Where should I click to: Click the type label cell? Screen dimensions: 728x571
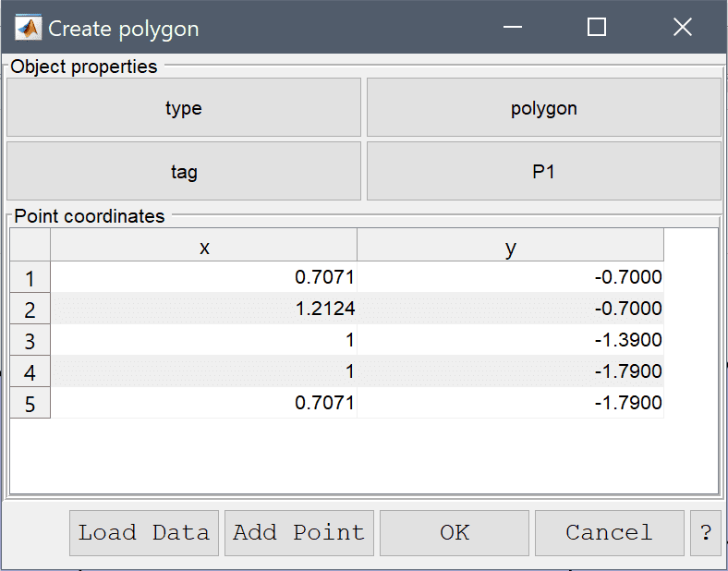point(184,107)
